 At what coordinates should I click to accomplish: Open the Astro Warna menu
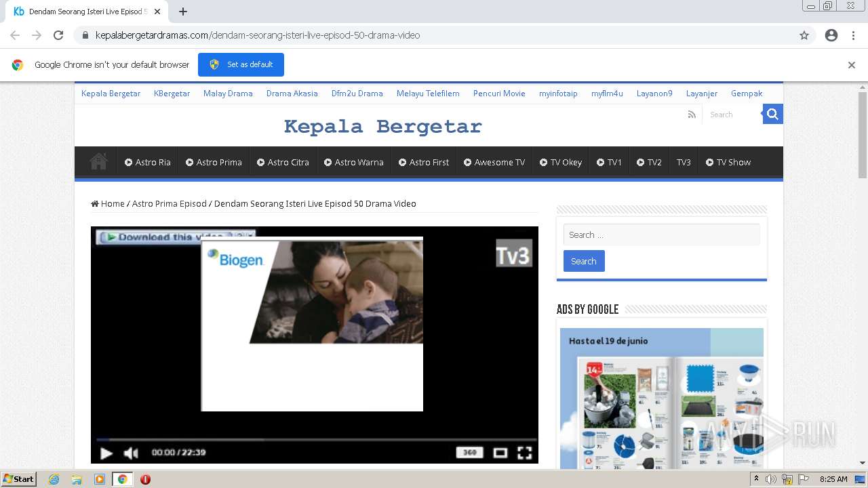(x=354, y=162)
